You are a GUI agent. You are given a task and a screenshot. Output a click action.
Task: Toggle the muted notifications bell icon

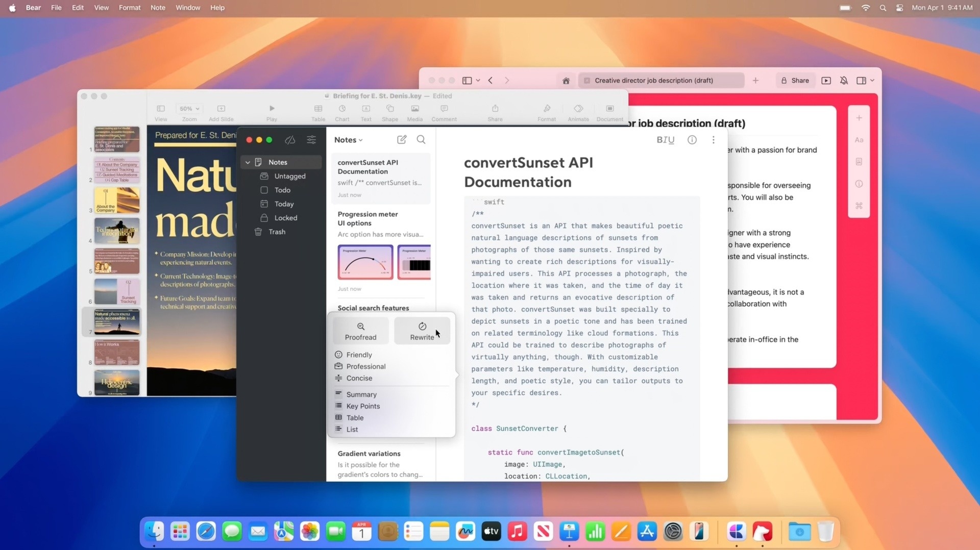(844, 81)
